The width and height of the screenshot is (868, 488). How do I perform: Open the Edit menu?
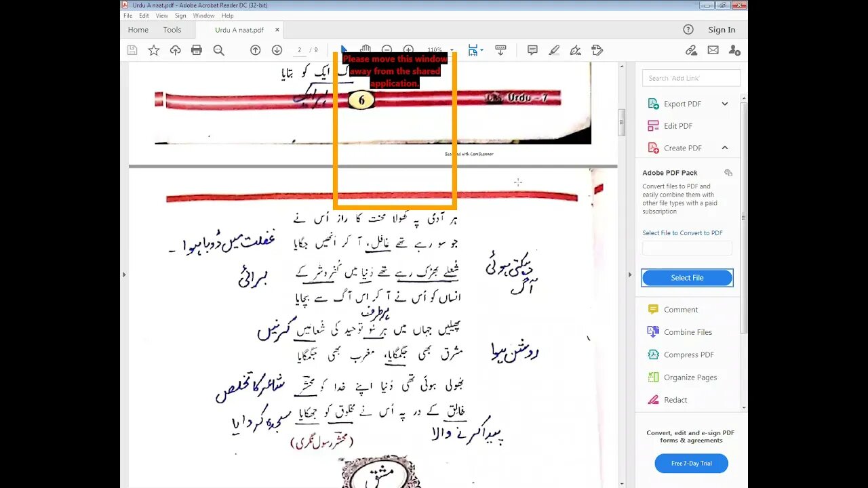coord(144,16)
